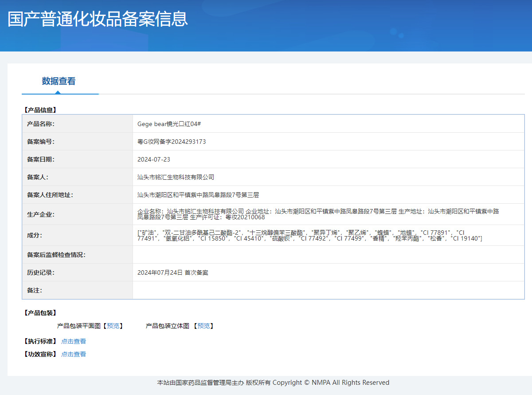This screenshot has width=532, height=395.
Task: Click history record 2024年07月24日 首次备案
Action: [x=173, y=273]
